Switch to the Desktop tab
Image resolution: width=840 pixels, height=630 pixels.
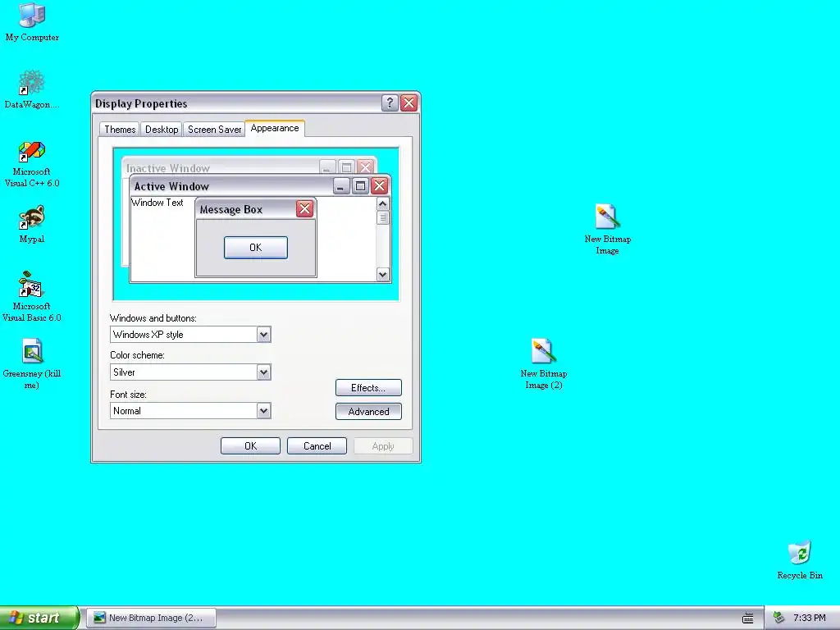point(162,130)
